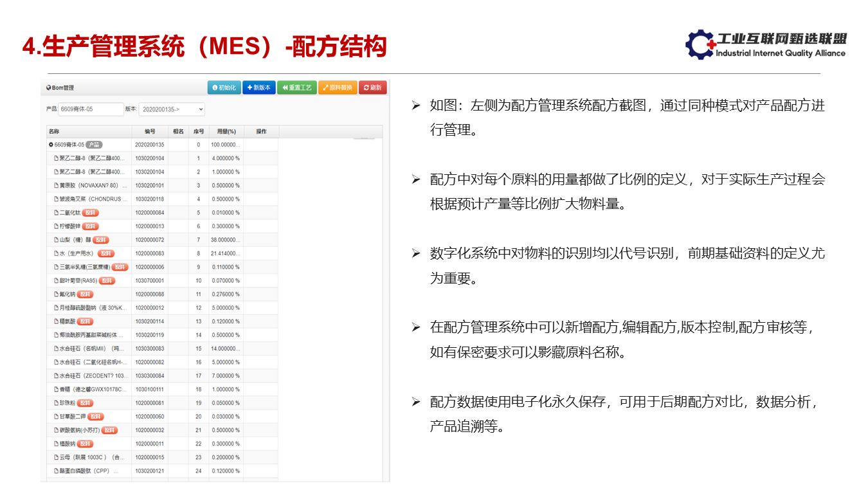Create a new version with 新版本
The image size is (868, 488).
pyautogui.click(x=258, y=87)
